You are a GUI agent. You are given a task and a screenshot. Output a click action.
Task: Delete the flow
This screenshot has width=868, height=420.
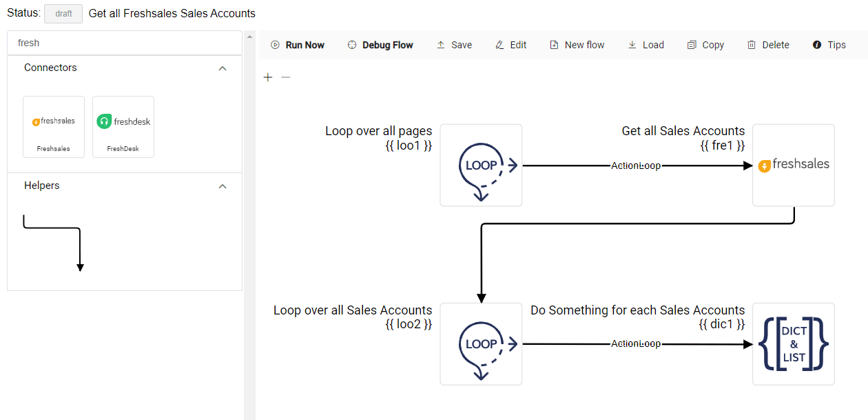(x=767, y=45)
